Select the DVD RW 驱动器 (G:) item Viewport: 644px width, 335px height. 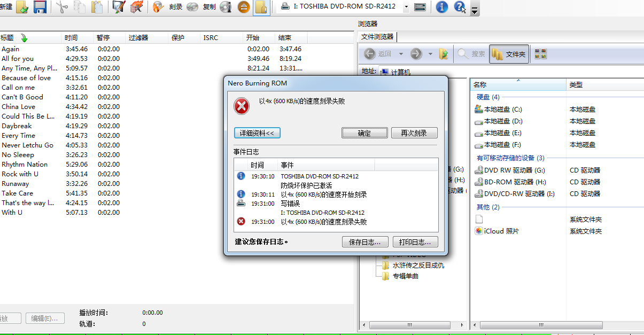[x=510, y=170]
